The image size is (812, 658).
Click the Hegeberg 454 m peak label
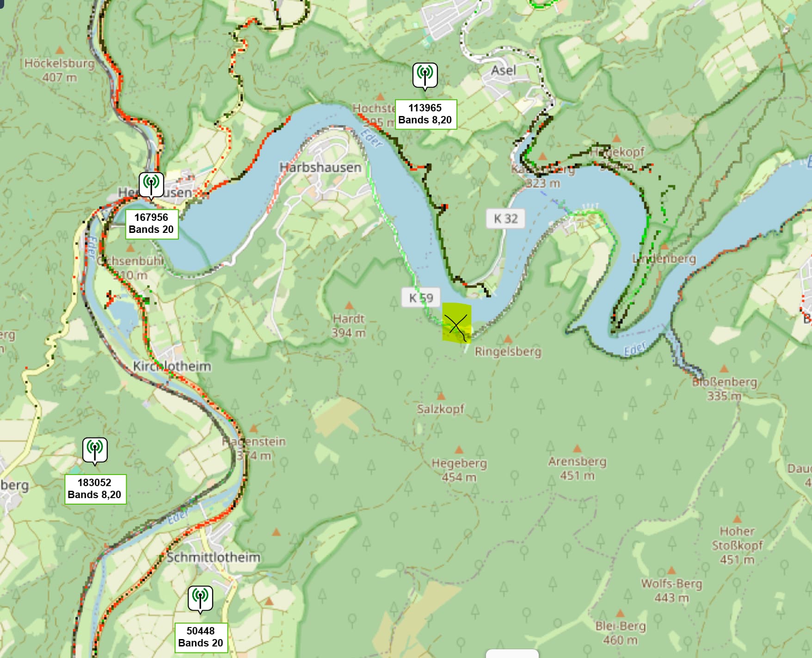(459, 470)
